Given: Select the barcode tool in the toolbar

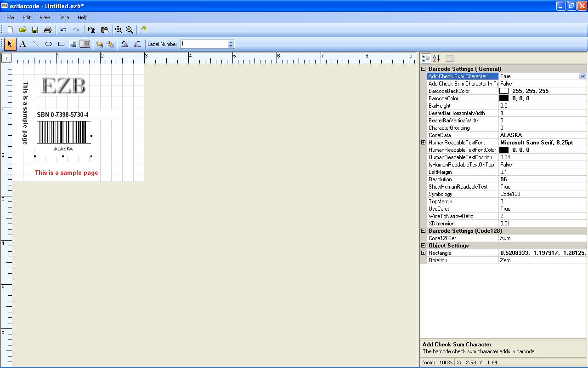Looking at the screenshot, I should [85, 44].
